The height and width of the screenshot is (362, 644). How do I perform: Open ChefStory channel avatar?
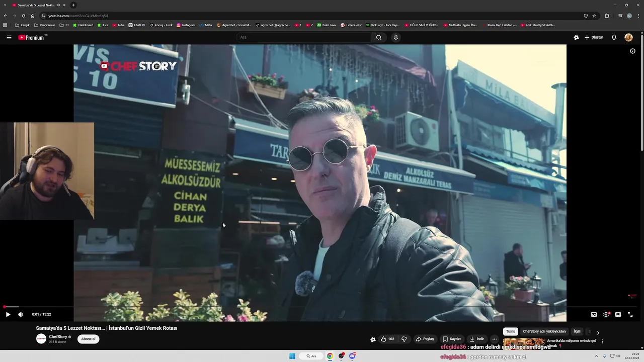coord(41,339)
